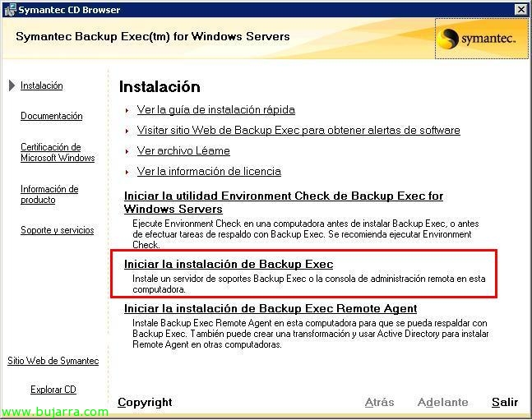Click text 'Instale un servidor de soportes Backup Exec'
The image size is (532, 420).
[x=220, y=279]
